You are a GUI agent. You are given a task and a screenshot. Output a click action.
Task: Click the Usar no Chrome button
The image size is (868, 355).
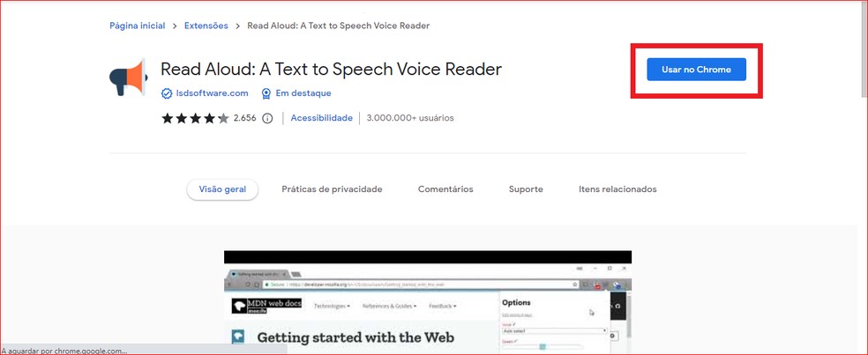coord(696,70)
